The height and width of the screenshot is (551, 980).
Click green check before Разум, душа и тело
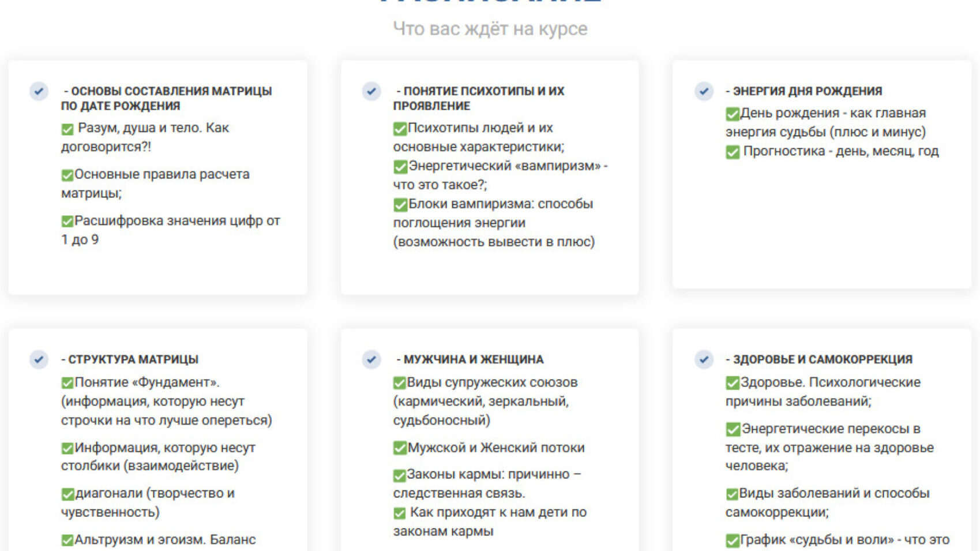point(67,129)
